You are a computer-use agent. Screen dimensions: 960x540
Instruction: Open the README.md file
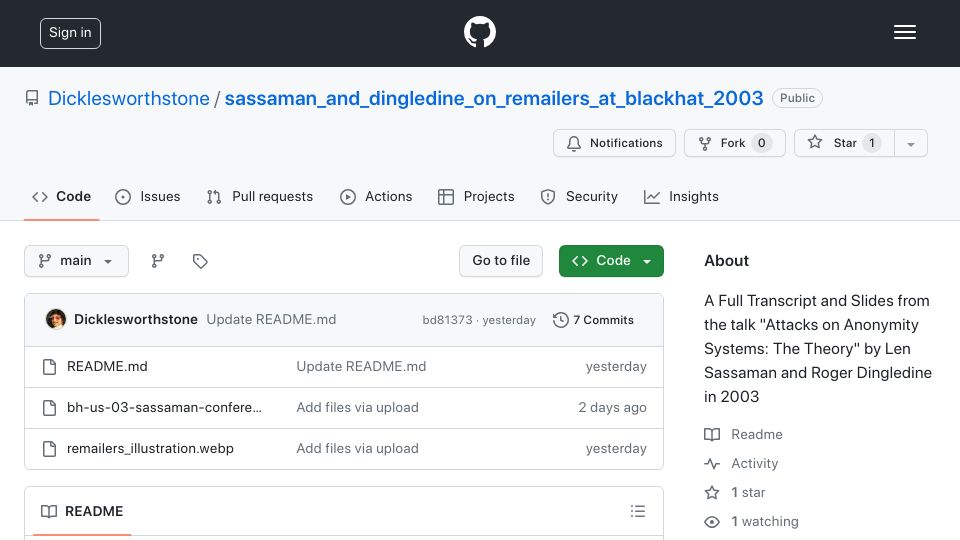click(x=107, y=367)
